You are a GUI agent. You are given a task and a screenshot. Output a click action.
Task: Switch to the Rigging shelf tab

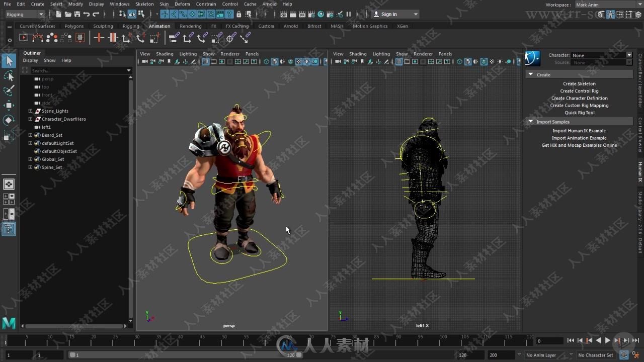(131, 26)
